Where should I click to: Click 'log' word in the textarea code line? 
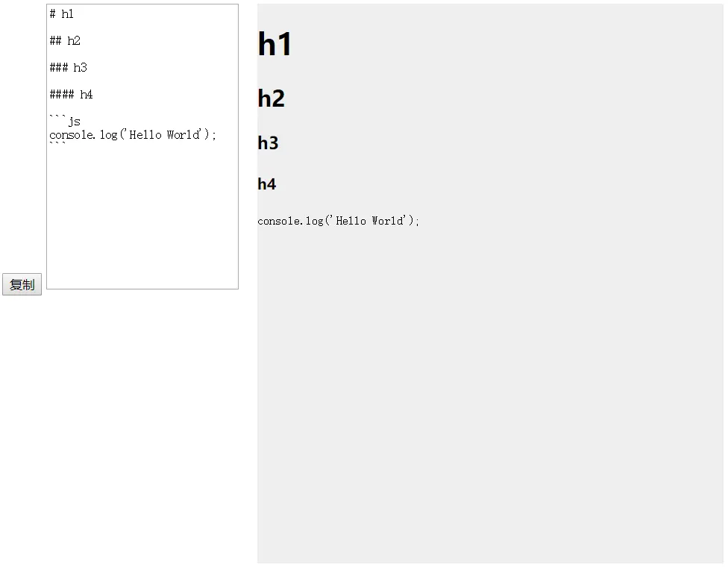coord(109,135)
